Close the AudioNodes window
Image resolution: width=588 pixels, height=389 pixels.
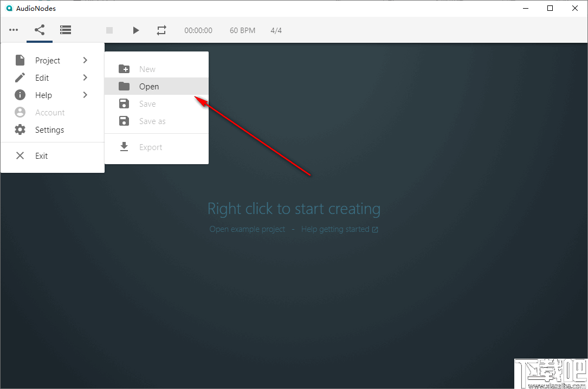point(575,8)
